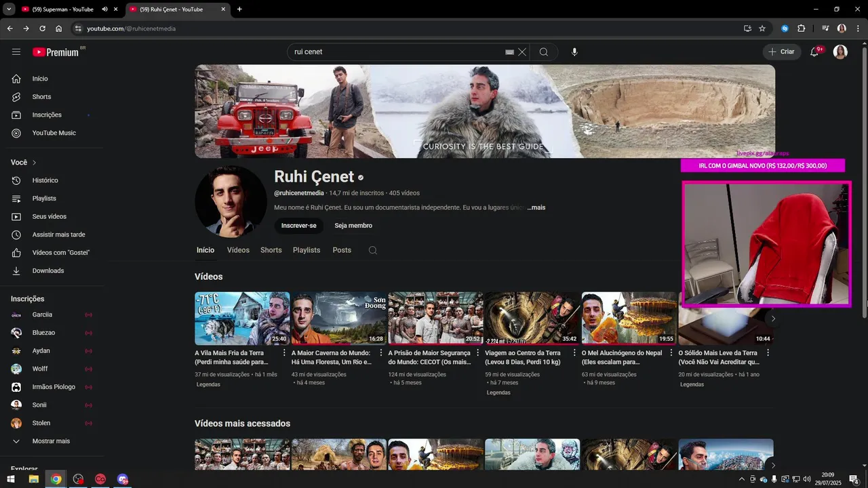
Task: Show next videos in the Vídeos row
Action: pyautogui.click(x=773, y=319)
